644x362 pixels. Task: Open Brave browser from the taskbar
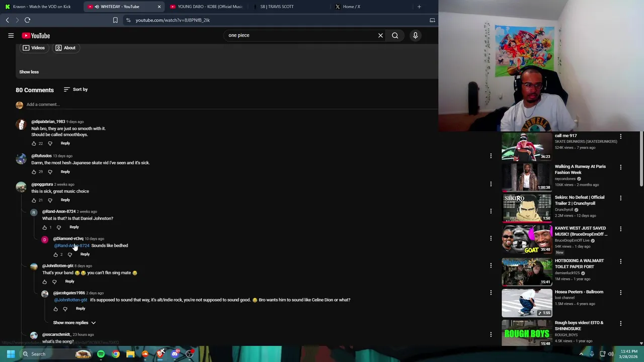160,354
